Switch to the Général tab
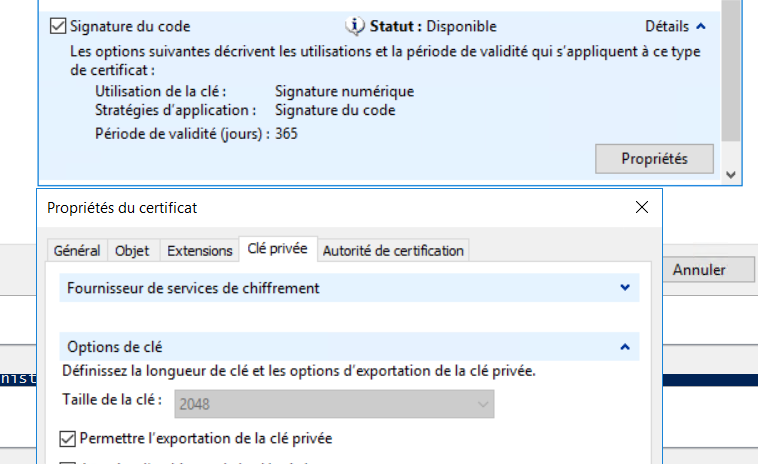 (x=76, y=251)
